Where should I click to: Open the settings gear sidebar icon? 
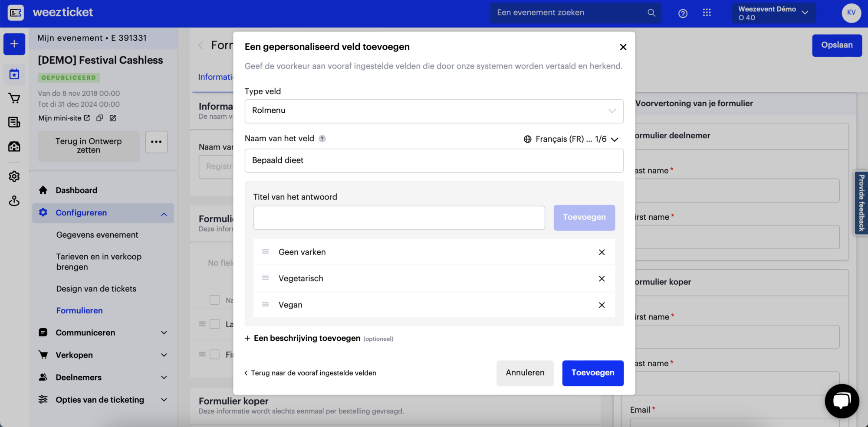coord(14,176)
